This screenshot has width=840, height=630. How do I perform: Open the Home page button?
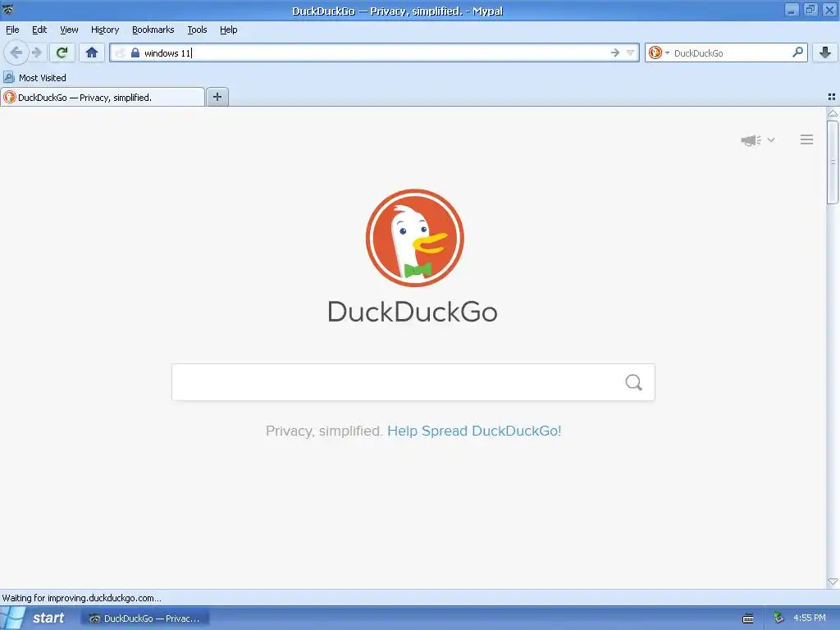point(92,52)
